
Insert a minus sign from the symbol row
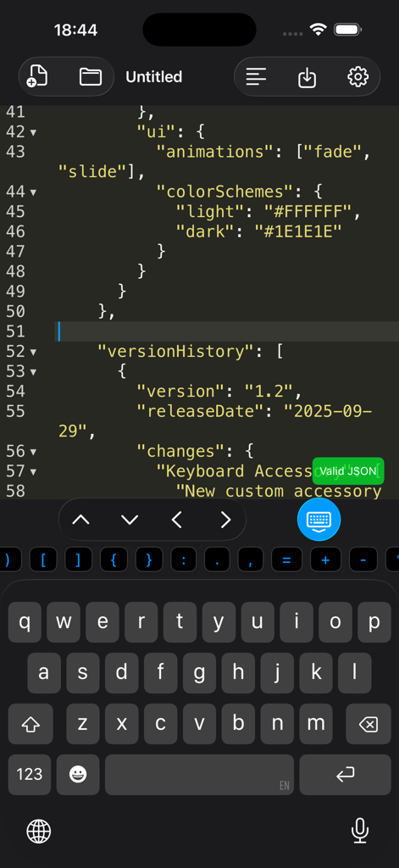pos(363,559)
